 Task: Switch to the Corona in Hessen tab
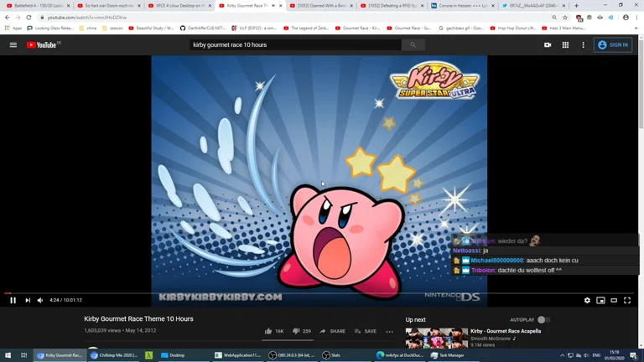(x=463, y=6)
